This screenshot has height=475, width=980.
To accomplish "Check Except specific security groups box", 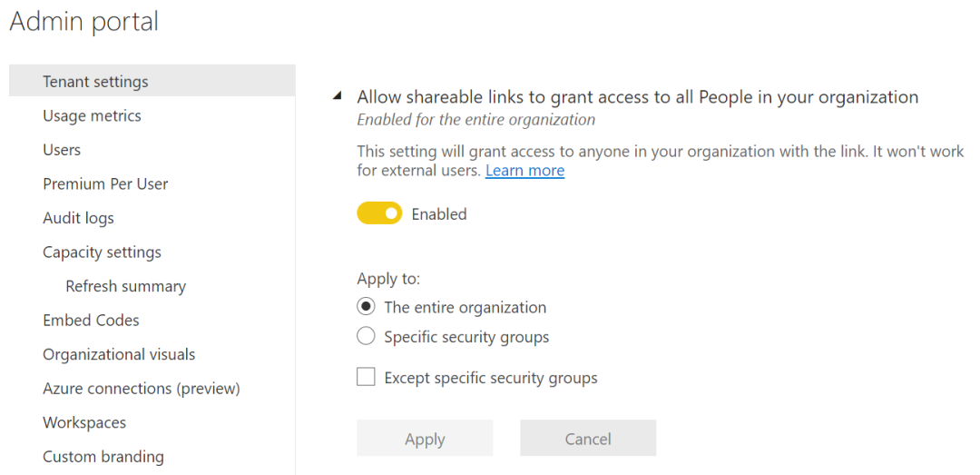I will coord(366,377).
